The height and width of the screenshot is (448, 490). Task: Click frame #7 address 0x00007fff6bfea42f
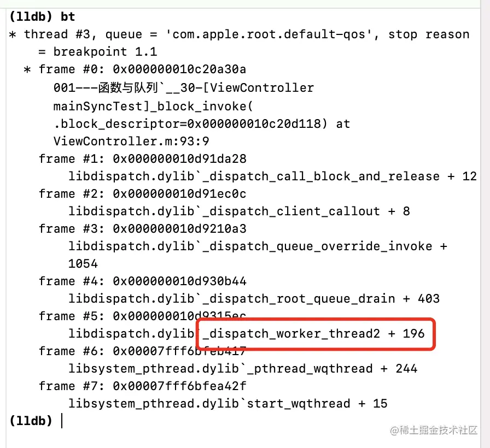(x=179, y=386)
